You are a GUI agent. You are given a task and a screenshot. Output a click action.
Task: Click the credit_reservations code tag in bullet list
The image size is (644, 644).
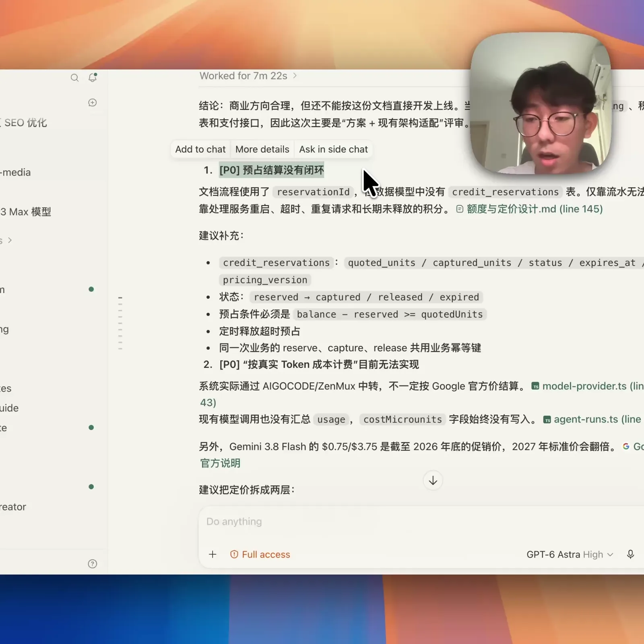[276, 263]
